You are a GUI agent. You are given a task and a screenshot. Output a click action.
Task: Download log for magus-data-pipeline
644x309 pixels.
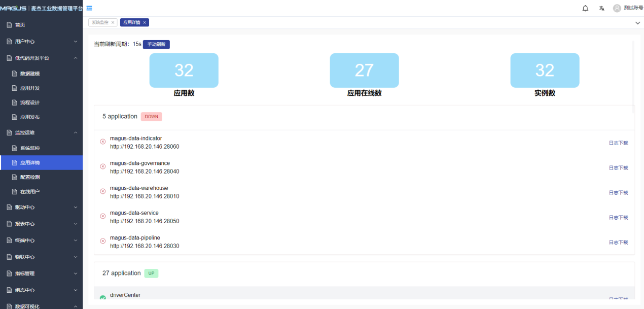coord(618,243)
